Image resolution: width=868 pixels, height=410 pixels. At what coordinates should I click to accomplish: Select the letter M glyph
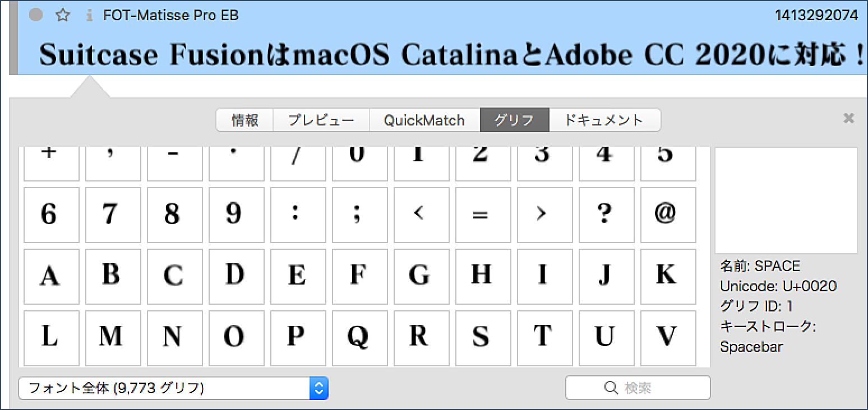(113, 338)
